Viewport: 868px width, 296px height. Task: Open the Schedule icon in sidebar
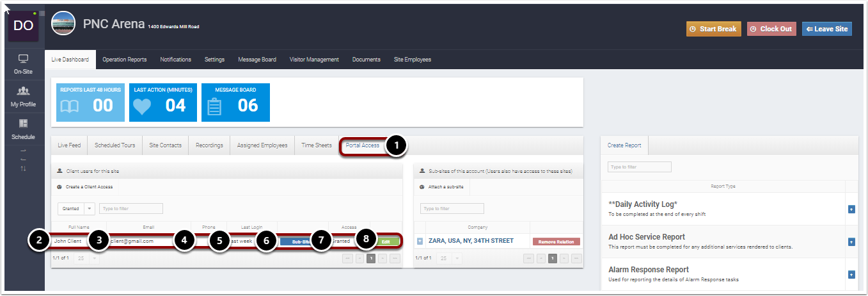[x=23, y=124]
